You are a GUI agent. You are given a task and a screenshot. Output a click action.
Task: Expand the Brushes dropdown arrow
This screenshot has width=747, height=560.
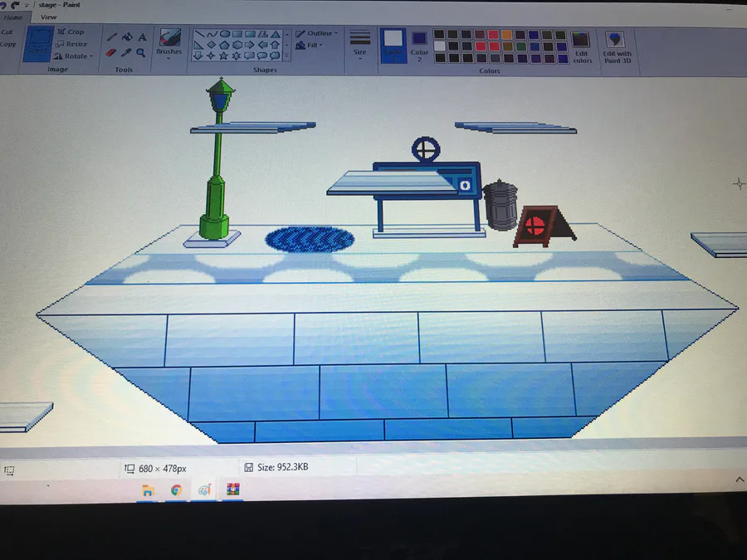168,59
